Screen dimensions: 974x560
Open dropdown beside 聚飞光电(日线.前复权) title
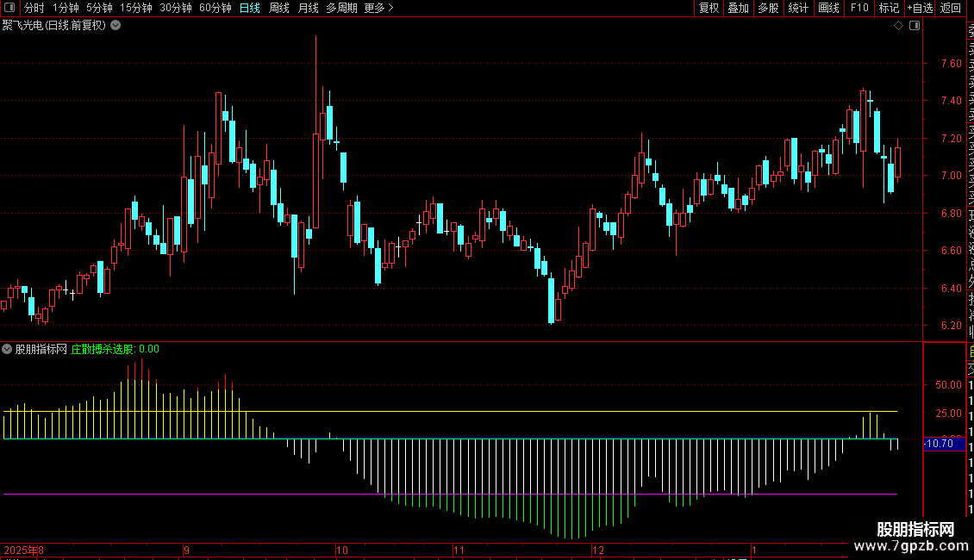point(116,26)
